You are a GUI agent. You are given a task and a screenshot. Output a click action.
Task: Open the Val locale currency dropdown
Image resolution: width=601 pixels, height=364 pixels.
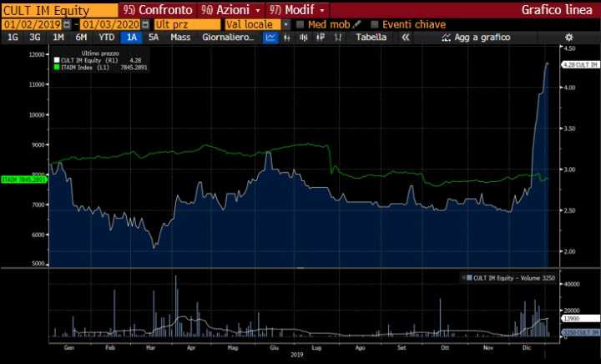286,24
